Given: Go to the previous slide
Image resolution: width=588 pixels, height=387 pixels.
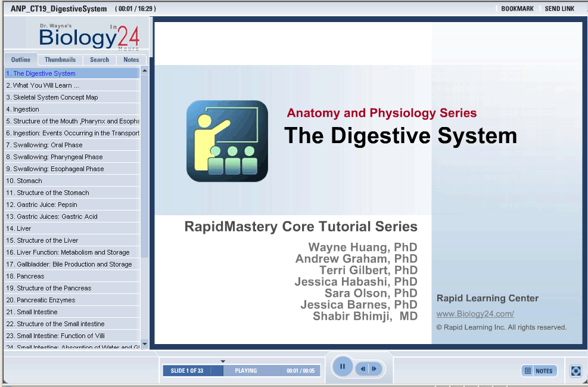Looking at the screenshot, I should point(363,369).
